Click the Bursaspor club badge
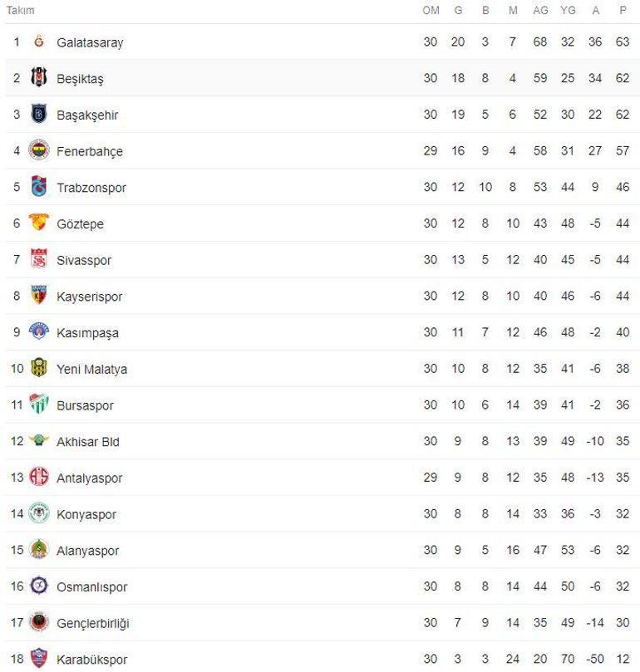The height and width of the screenshot is (672, 640). click(x=39, y=405)
